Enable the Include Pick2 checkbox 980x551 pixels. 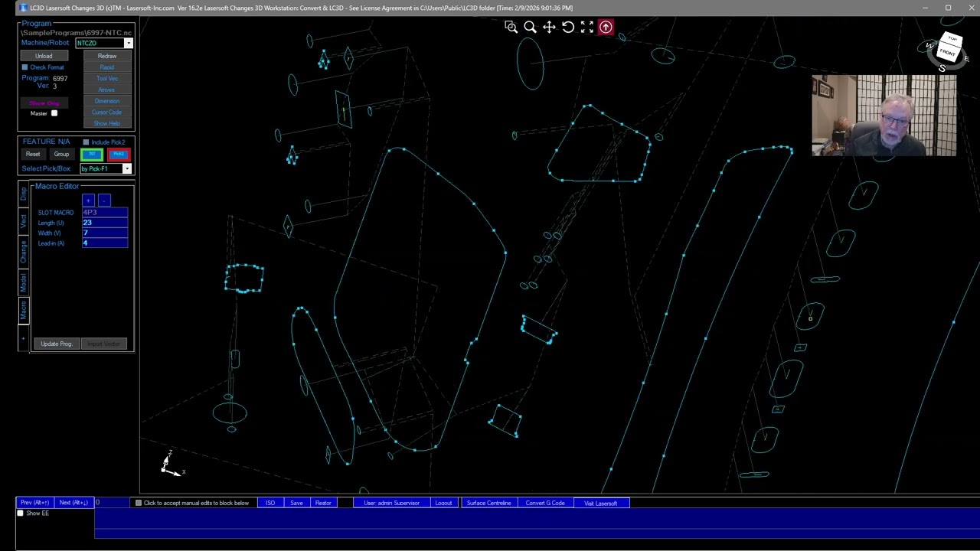tap(86, 142)
